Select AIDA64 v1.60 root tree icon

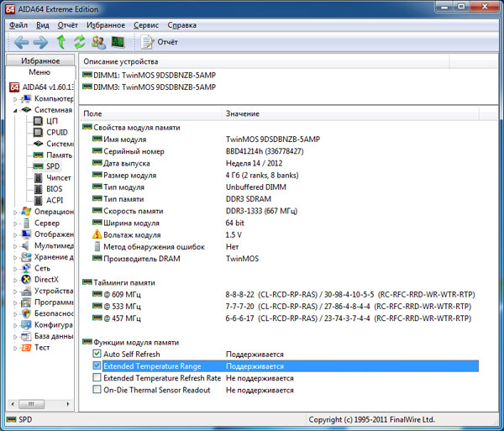[14, 87]
